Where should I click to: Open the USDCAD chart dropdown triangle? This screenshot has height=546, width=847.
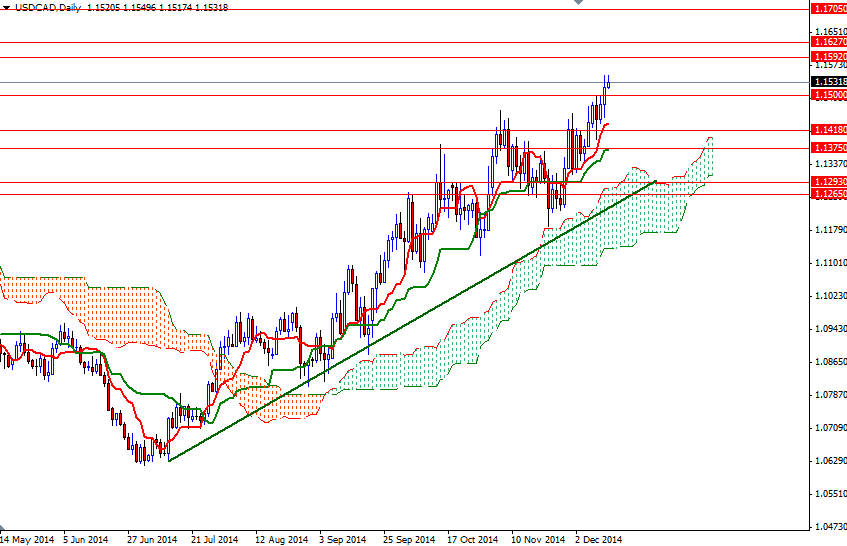(x=6, y=8)
